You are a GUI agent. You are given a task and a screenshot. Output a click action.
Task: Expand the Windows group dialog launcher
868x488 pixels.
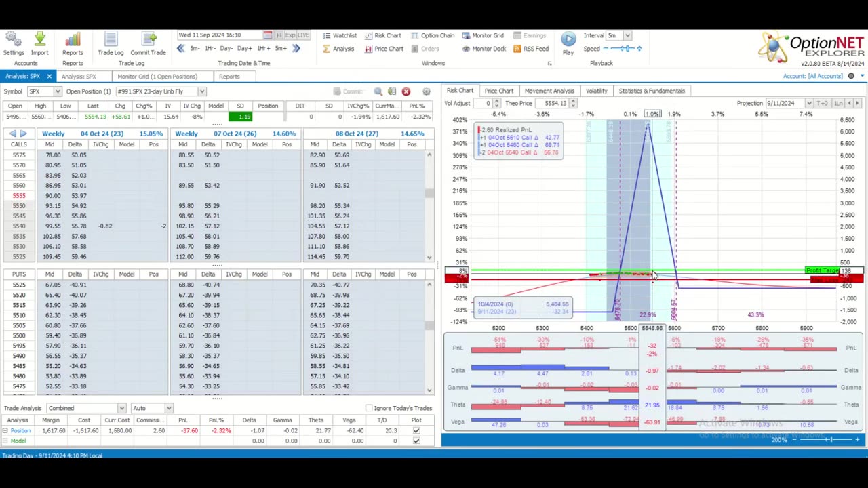pyautogui.click(x=549, y=64)
